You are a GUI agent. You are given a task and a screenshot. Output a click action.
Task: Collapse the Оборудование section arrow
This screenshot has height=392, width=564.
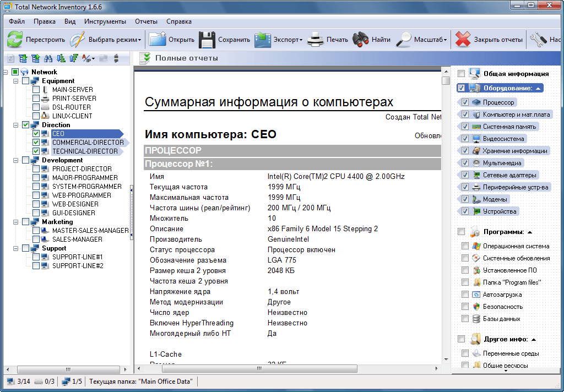click(538, 89)
